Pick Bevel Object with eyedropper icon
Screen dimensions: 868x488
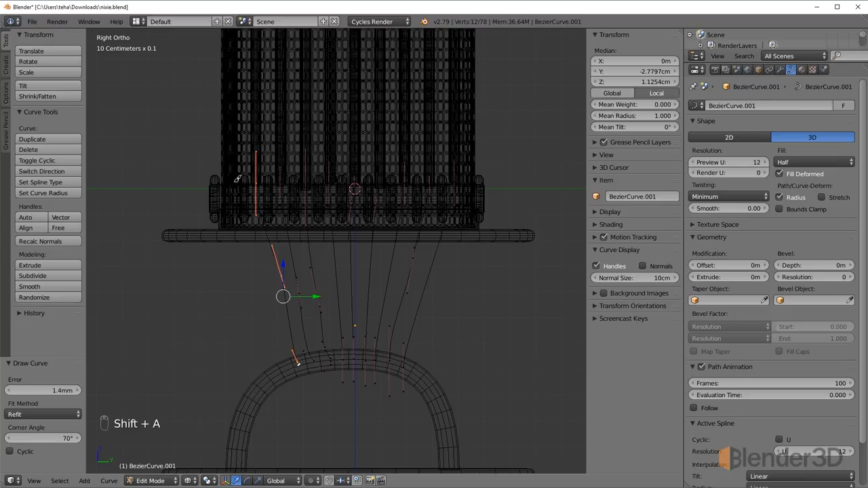click(850, 300)
